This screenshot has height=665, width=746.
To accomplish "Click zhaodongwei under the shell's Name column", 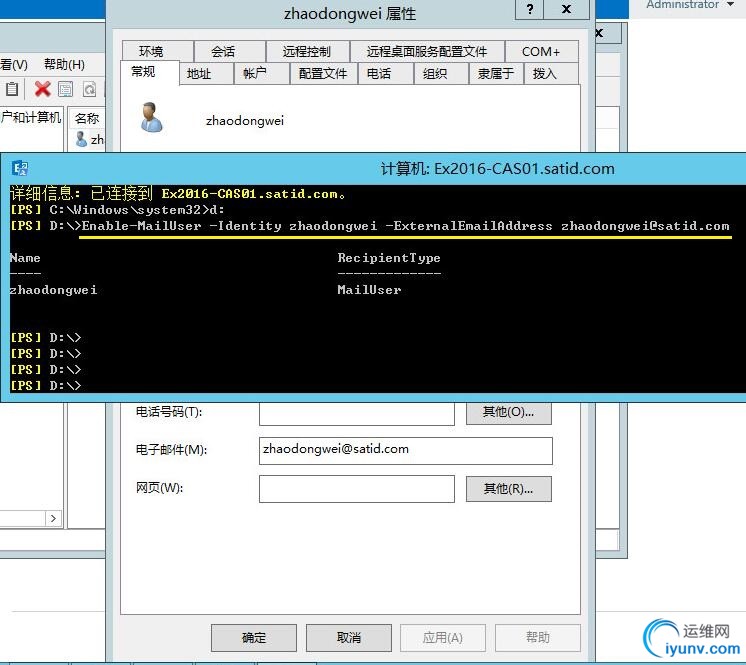I will coord(53,290).
